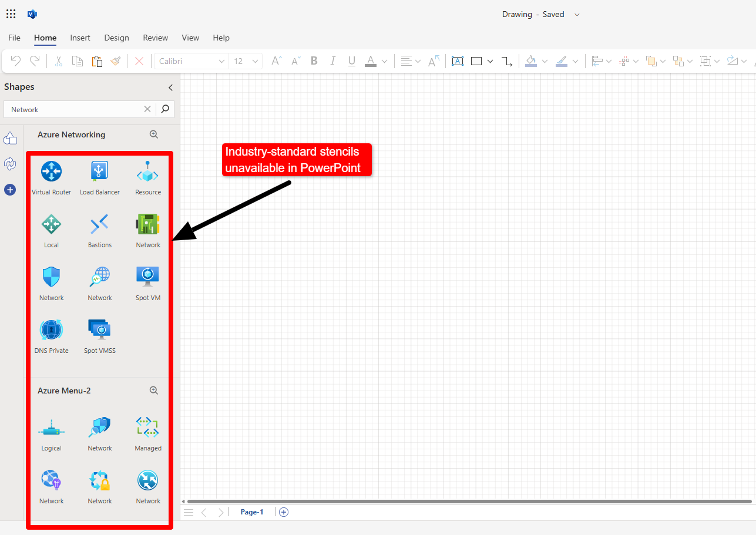Switch to the View tab
Viewport: 756px width, 535px height.
[x=190, y=38]
